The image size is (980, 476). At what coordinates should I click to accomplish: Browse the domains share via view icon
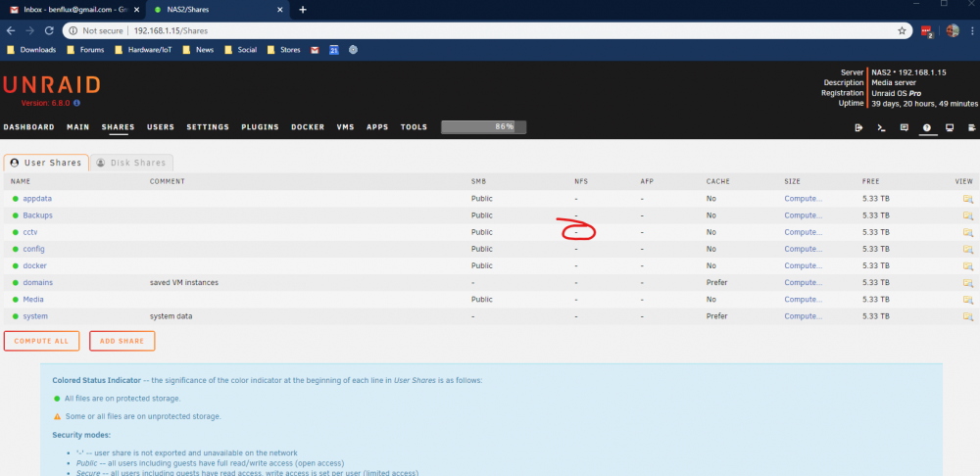coord(967,283)
